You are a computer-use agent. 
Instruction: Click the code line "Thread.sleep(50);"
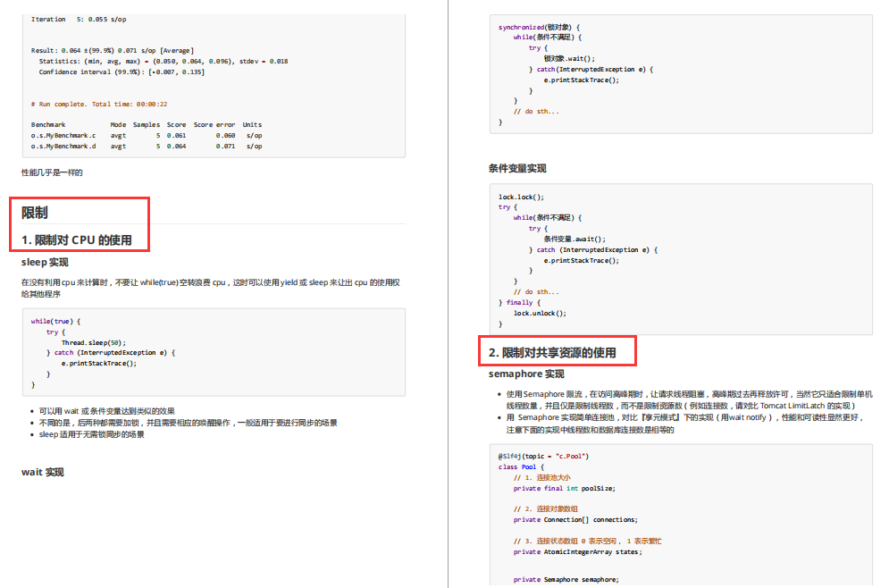coord(94,342)
